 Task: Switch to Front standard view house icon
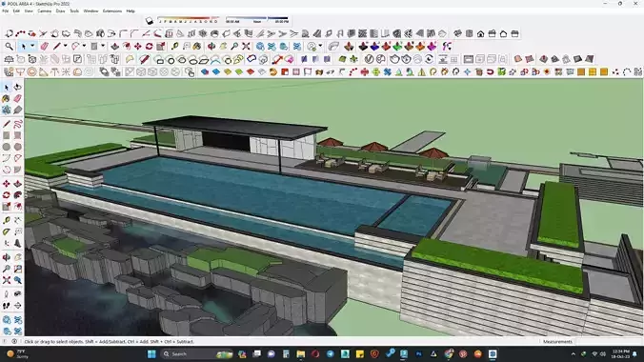480,33
